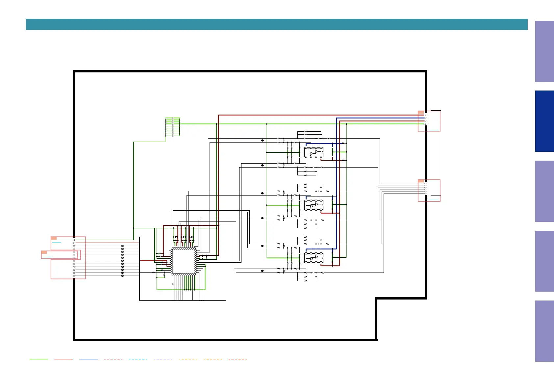Image resolution: width=554 pixels, height=392 pixels.
Task: Follow the link in the small overlapping left connector box
Action: [47, 256]
